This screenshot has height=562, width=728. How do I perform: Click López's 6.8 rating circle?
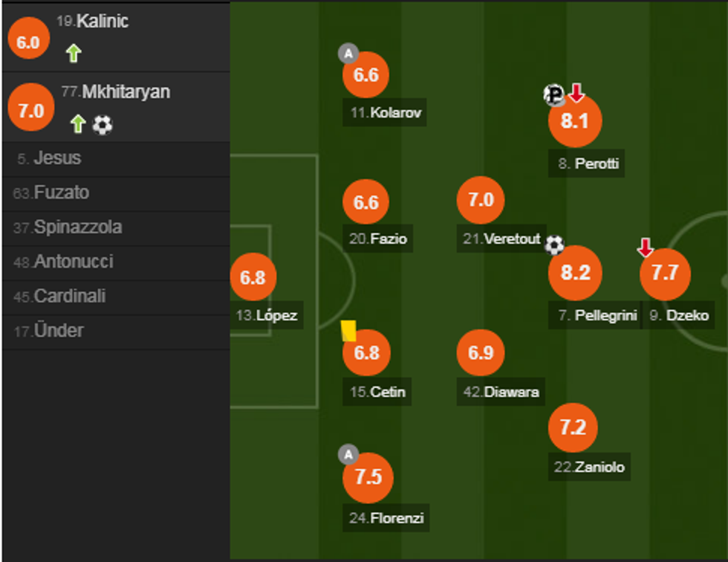coord(253,277)
